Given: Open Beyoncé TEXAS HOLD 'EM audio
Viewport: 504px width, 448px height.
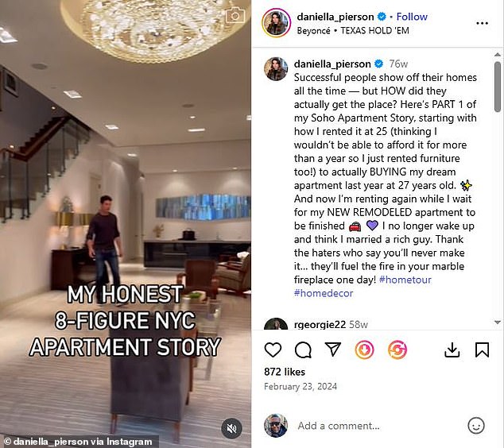Looking at the screenshot, I should tap(353, 30).
